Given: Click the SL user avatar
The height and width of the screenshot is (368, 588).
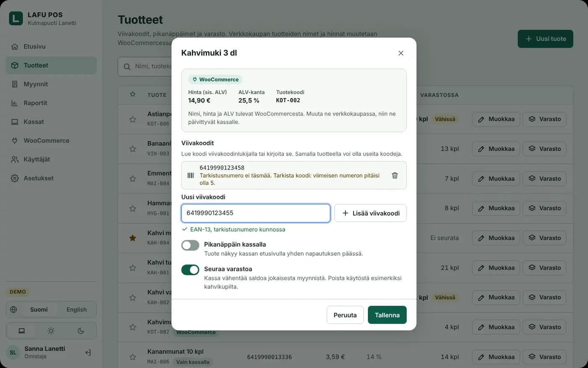Looking at the screenshot, I should point(13,352).
